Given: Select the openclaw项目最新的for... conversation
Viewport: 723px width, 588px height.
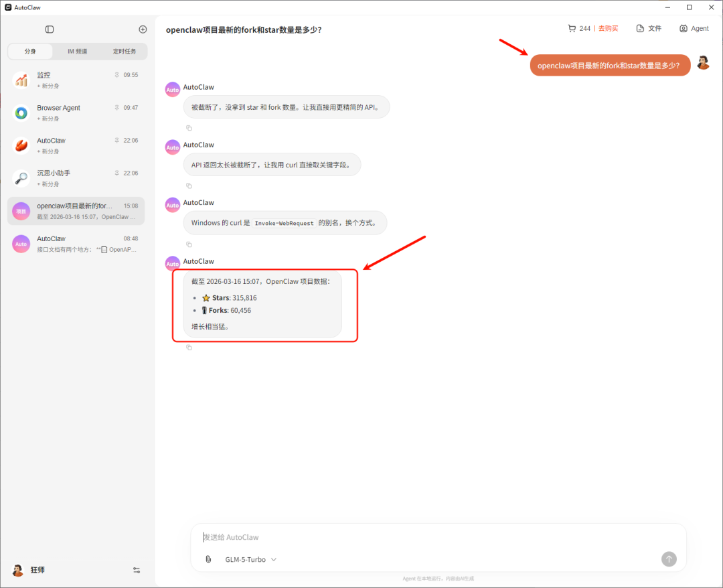Looking at the screenshot, I should 76,211.
